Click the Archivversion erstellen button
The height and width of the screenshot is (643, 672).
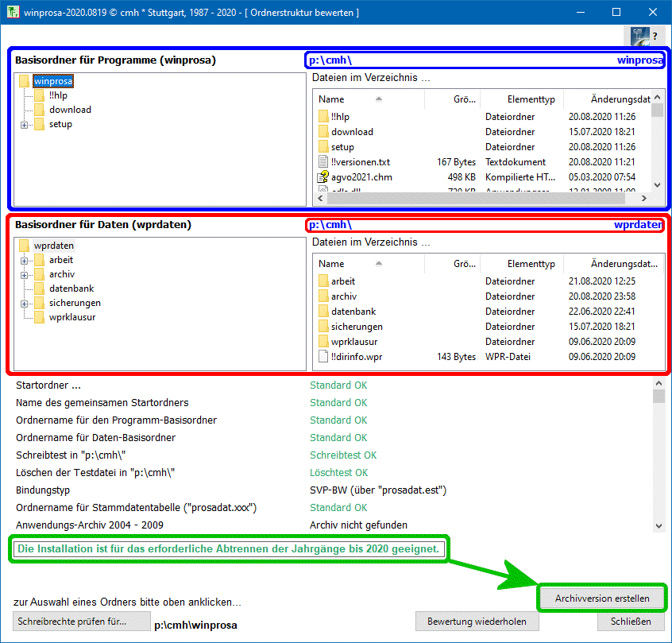pos(602,598)
